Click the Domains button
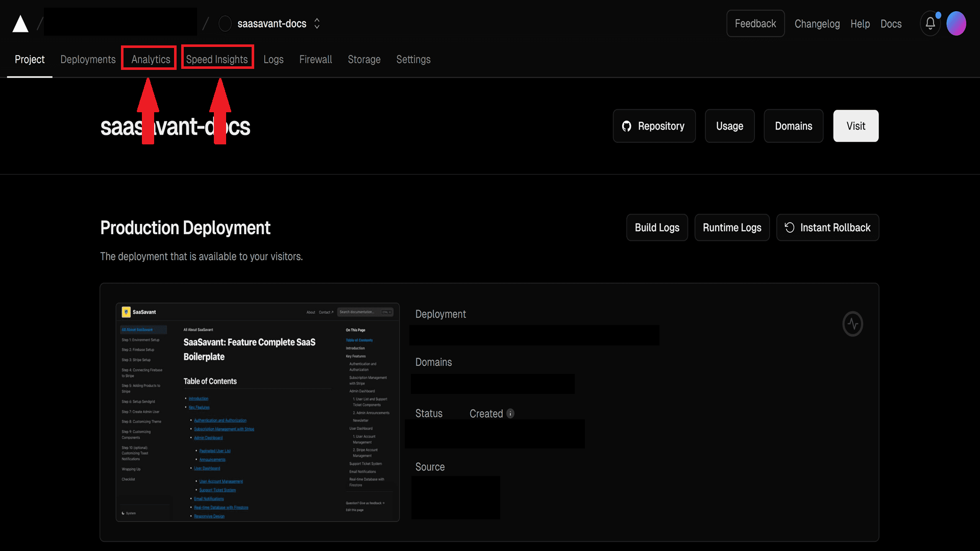This screenshot has width=980, height=551. pyautogui.click(x=793, y=126)
